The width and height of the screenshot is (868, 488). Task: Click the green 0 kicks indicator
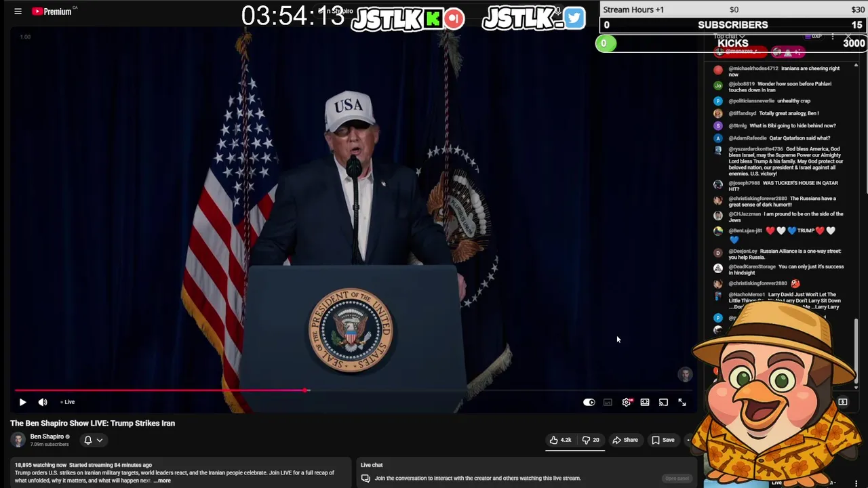pos(606,43)
